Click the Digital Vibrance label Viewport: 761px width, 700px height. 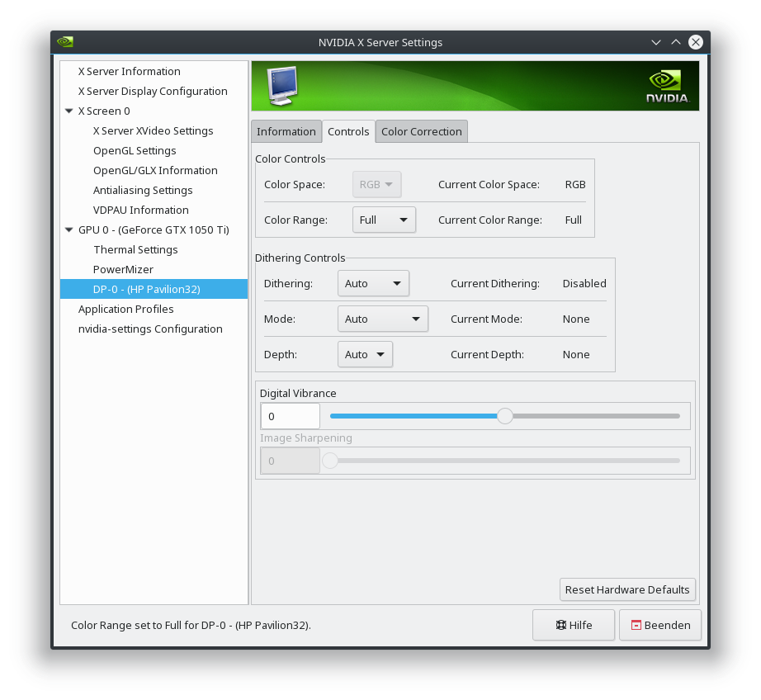click(x=298, y=393)
